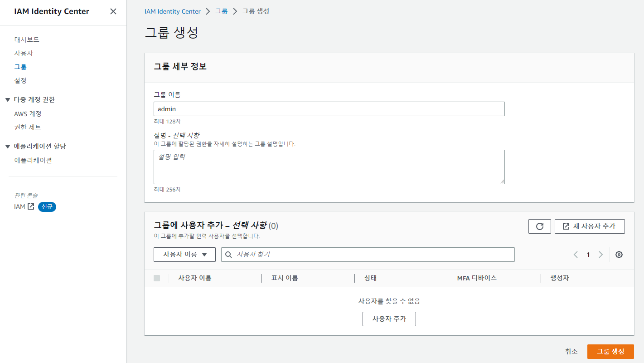Select 그룹 in the sidebar
The width and height of the screenshot is (644, 363).
click(20, 67)
